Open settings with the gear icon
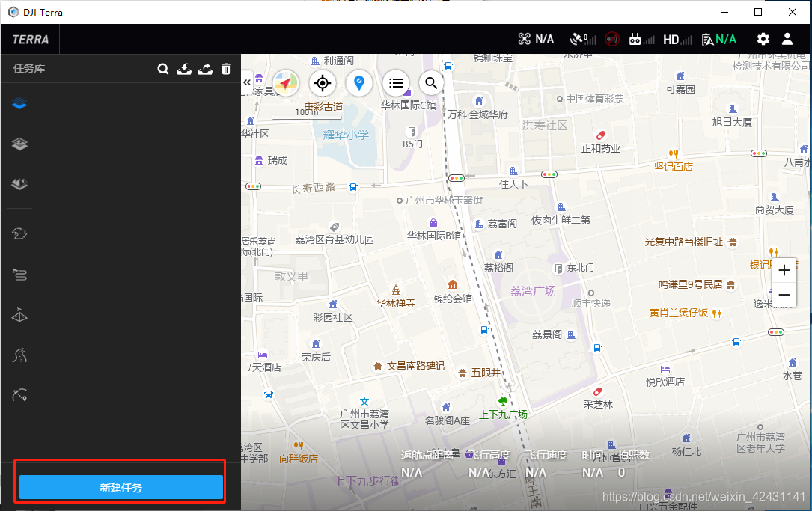Viewport: 812px width, 511px height. (x=763, y=40)
